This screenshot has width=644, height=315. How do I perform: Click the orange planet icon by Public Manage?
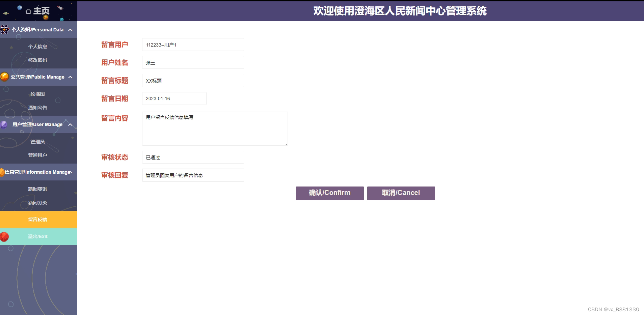coord(4,77)
